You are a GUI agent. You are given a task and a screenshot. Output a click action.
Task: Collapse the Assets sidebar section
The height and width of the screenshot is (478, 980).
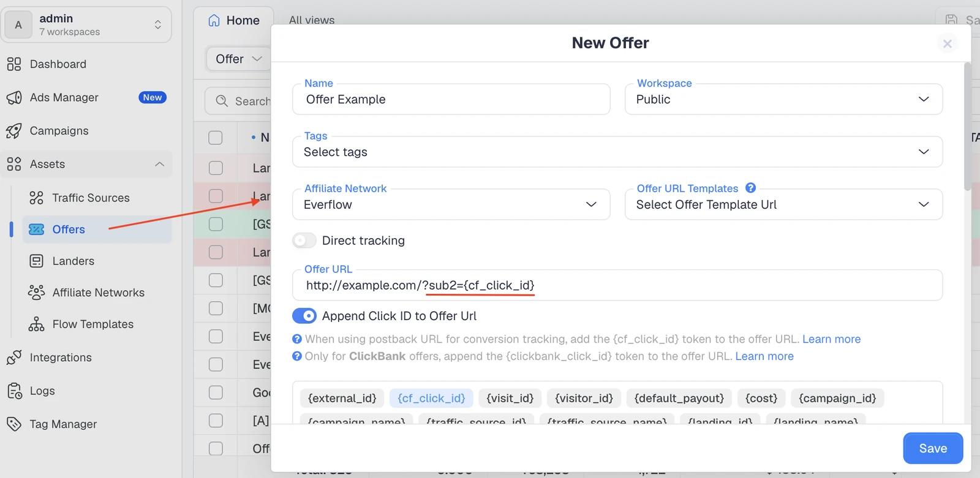(x=159, y=164)
